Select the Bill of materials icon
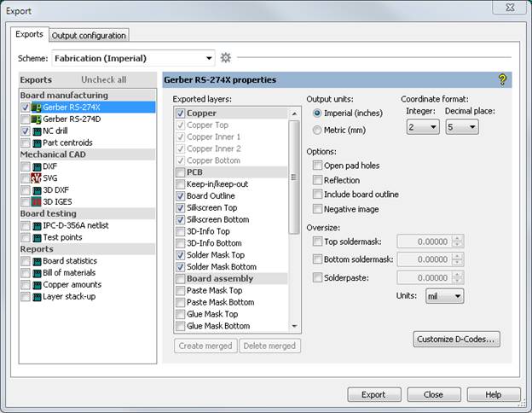Screen dimensions: 532x413 pyautogui.click(x=37, y=273)
